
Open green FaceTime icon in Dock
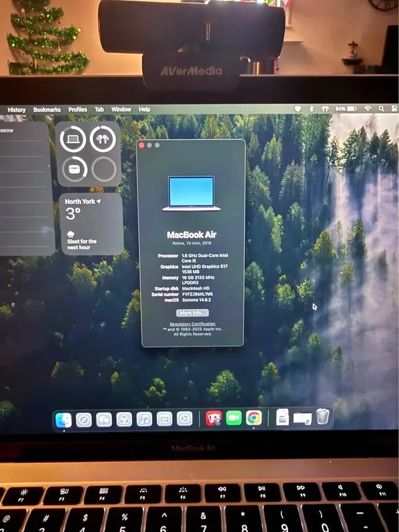[x=234, y=418]
